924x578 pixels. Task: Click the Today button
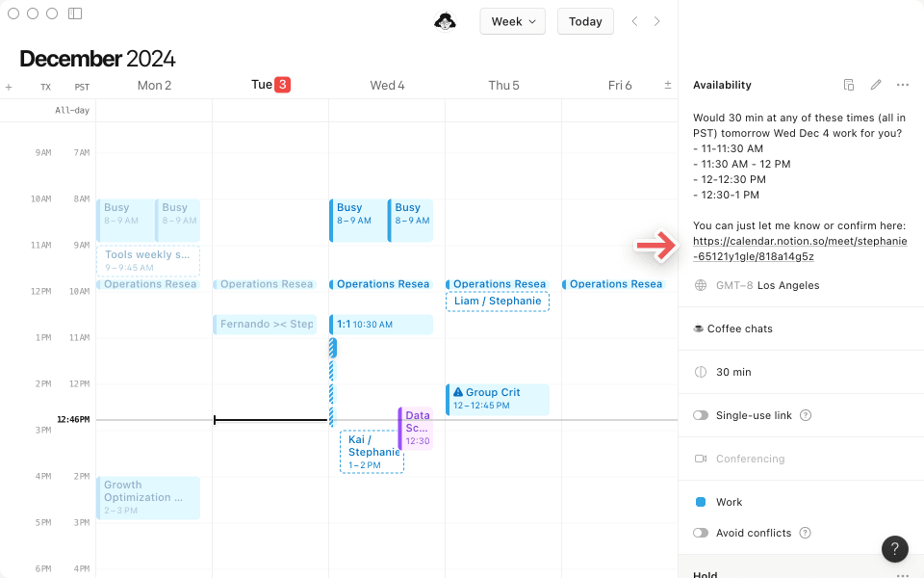point(585,20)
